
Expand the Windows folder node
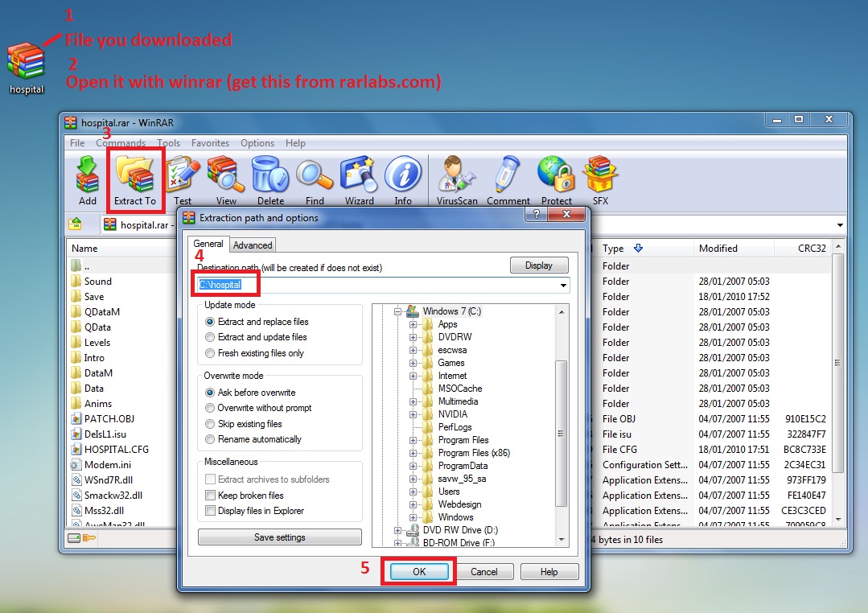click(413, 517)
